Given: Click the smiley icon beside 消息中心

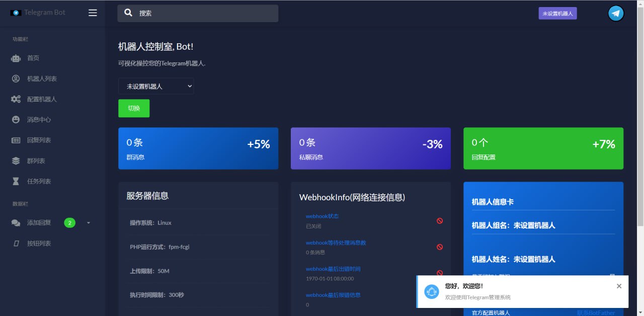Looking at the screenshot, I should (x=16, y=120).
